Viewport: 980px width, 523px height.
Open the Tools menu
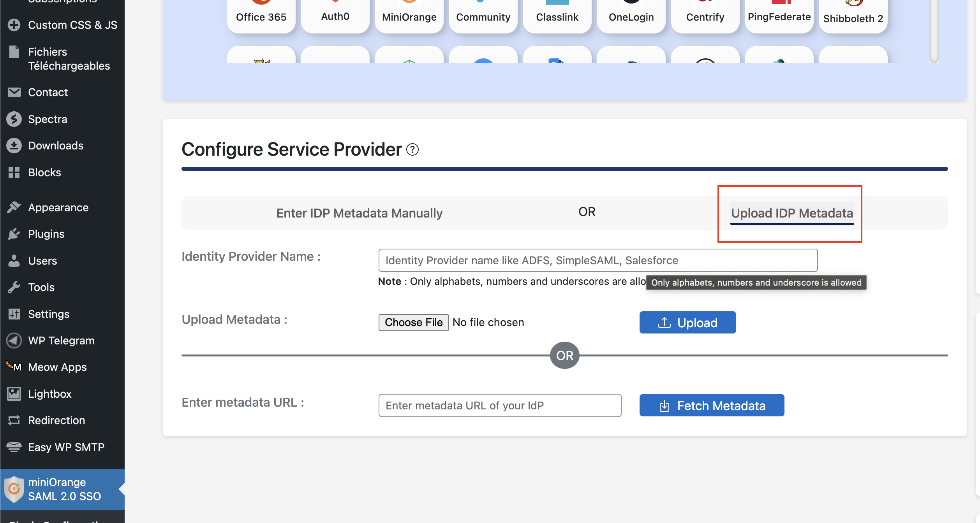coord(62,287)
